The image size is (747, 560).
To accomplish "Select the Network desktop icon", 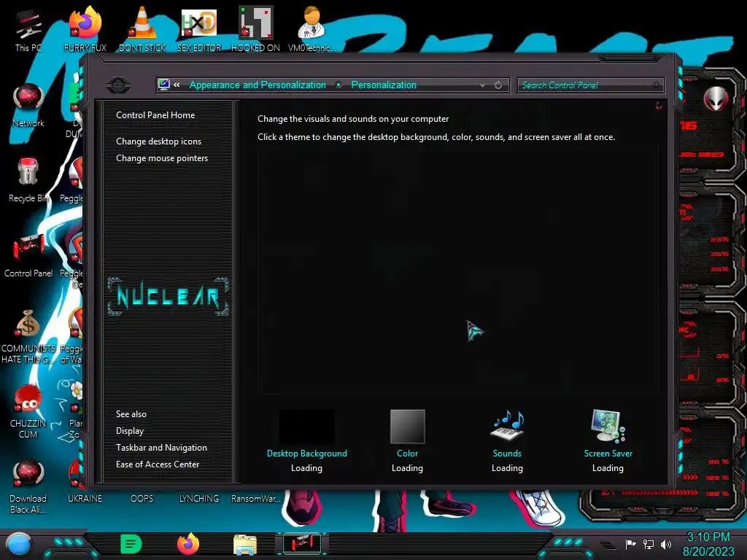I will pyautogui.click(x=28, y=106).
